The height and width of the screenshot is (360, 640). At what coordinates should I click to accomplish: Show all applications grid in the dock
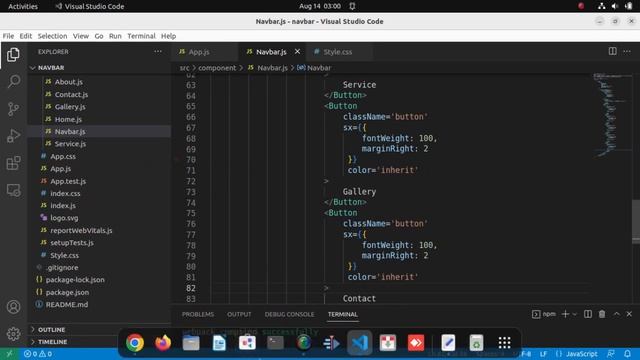click(x=504, y=342)
